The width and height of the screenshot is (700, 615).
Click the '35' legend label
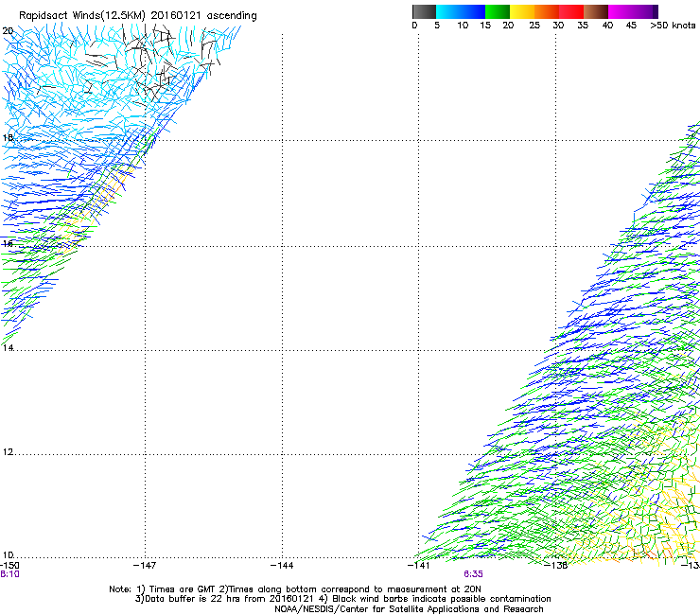click(x=583, y=26)
